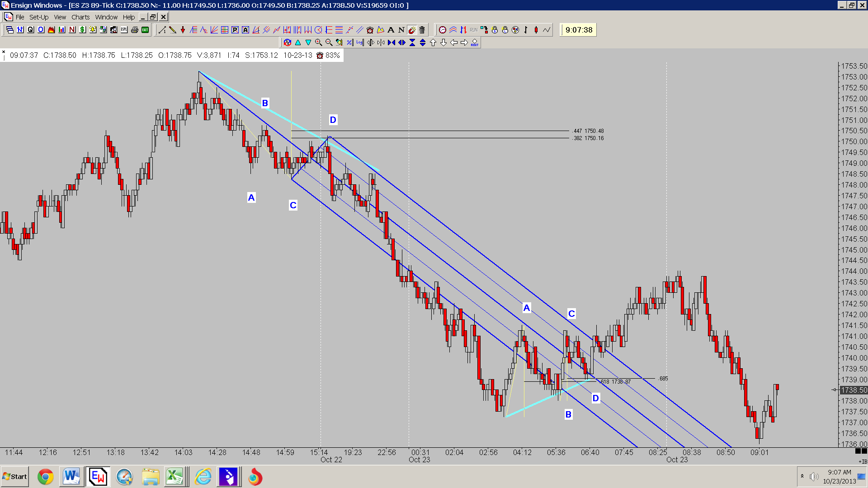868x488 pixels.
Task: Click the up arrow scroll chart icon
Action: [433, 42]
